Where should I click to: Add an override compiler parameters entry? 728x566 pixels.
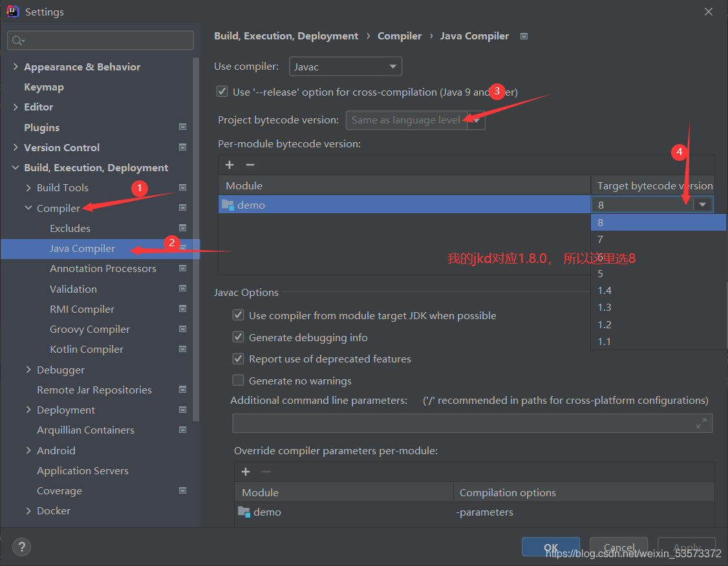click(x=246, y=472)
